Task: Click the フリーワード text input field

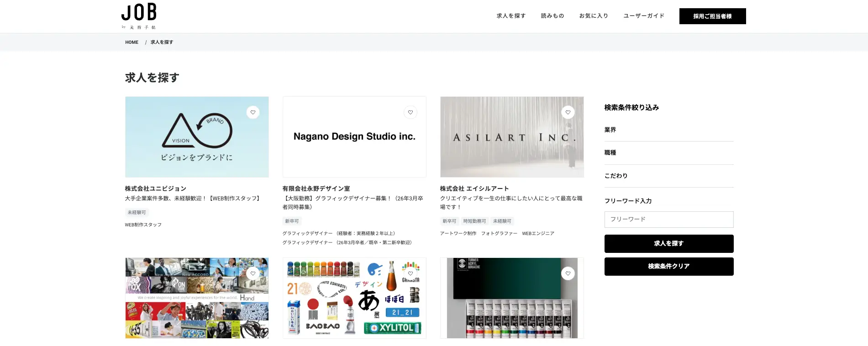Action: click(x=668, y=220)
